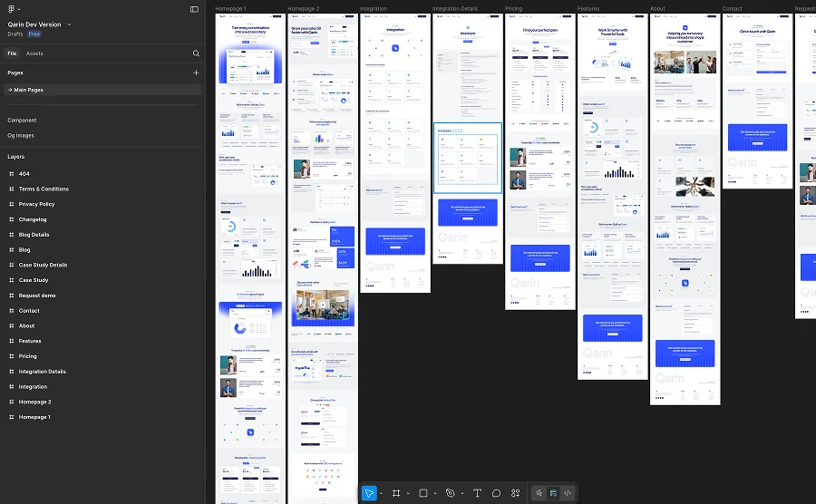Select the Features layer name
The height and width of the screenshot is (504, 816).
[x=30, y=341]
